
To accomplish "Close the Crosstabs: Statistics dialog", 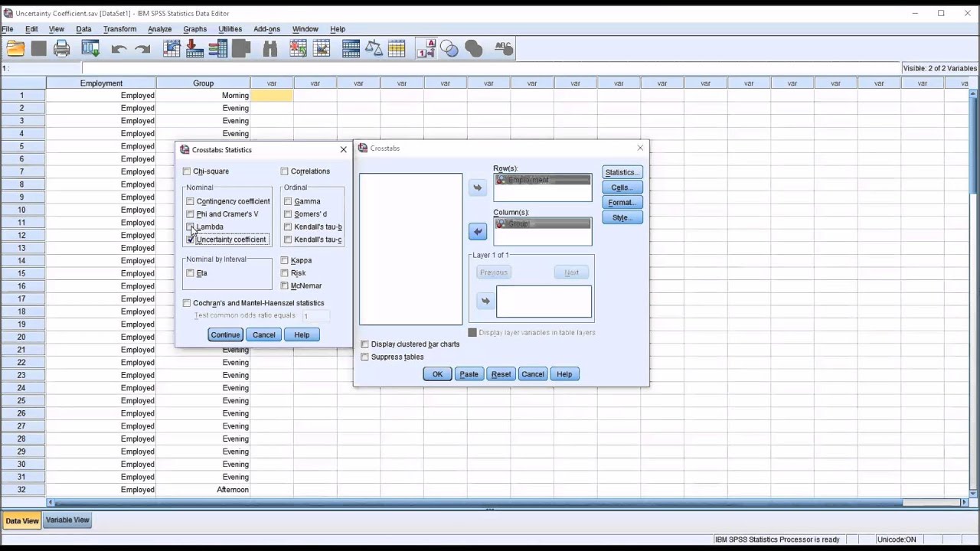I will (x=343, y=149).
